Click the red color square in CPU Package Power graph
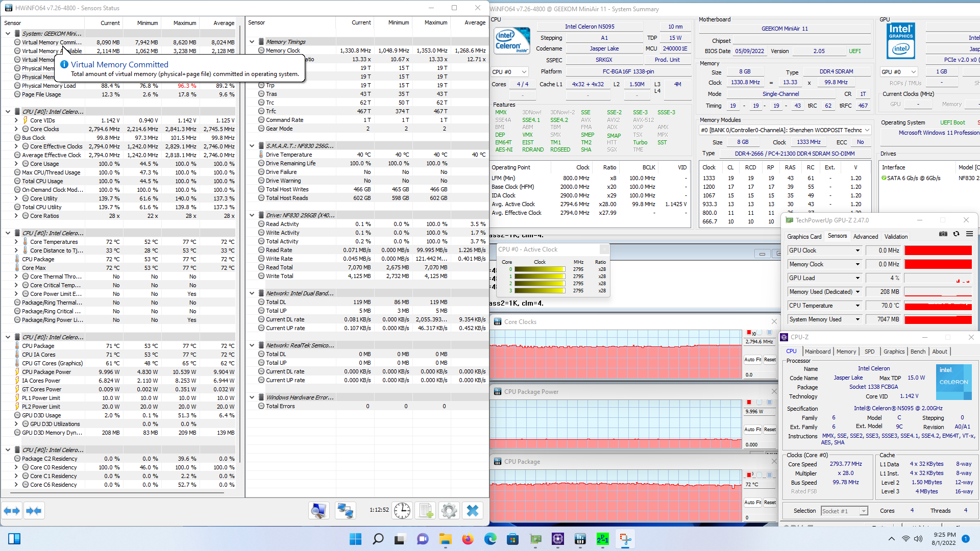The width and height of the screenshot is (980, 551). (749, 403)
